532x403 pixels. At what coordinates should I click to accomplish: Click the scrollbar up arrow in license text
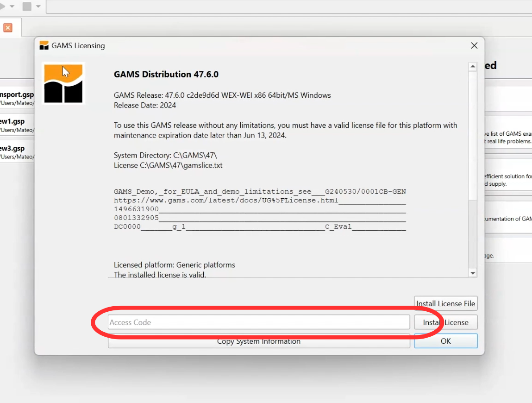[472, 67]
